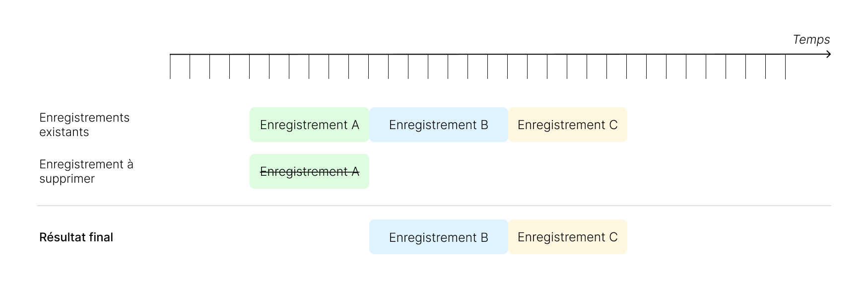The width and height of the screenshot is (868, 286).
Task: Click the timeline tick above Enregistrement A's left edge
Action: coord(250,67)
